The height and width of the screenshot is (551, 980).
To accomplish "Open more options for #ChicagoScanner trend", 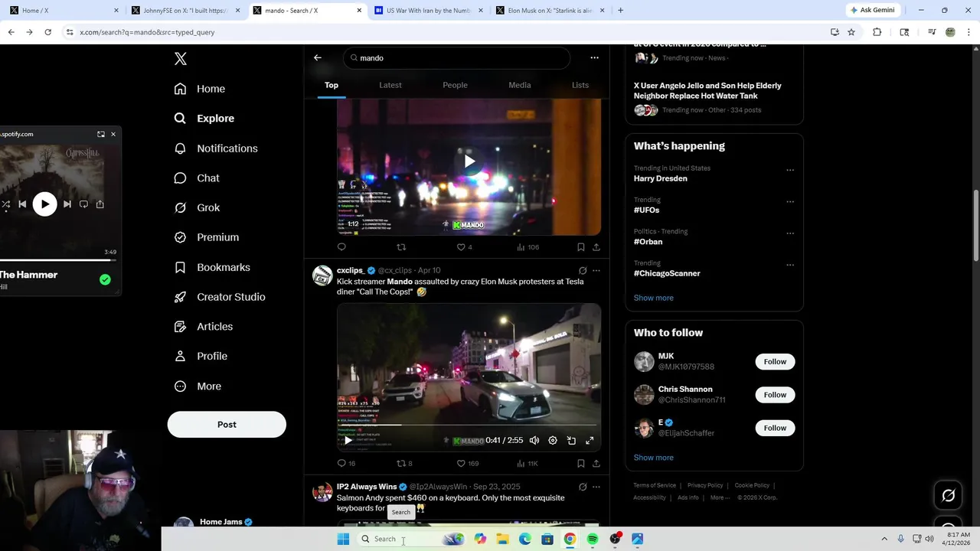I will tap(790, 265).
